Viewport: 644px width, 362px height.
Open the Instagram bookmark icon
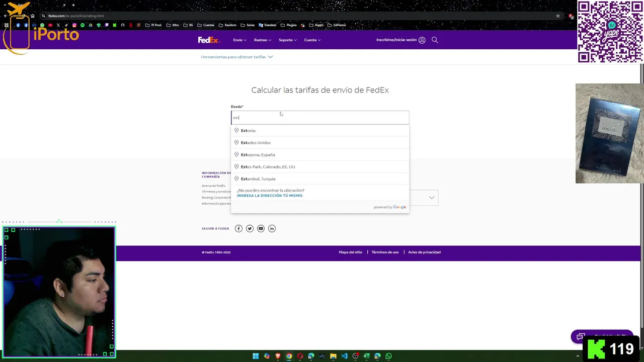coord(74,25)
